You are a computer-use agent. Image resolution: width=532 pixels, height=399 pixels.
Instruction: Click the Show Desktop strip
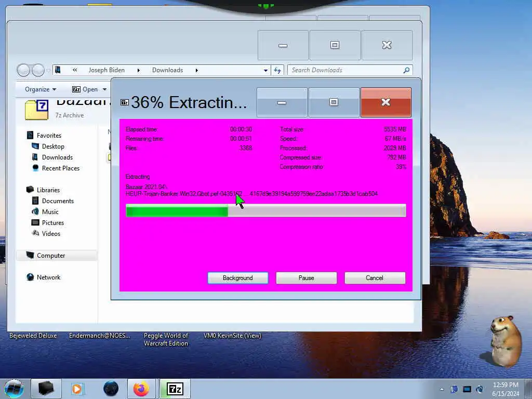528,389
